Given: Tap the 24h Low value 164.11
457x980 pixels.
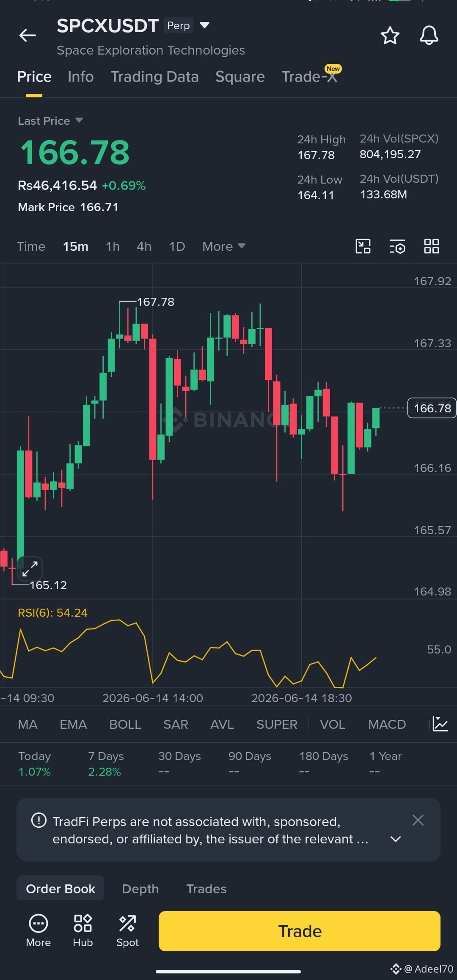Looking at the screenshot, I should [316, 195].
